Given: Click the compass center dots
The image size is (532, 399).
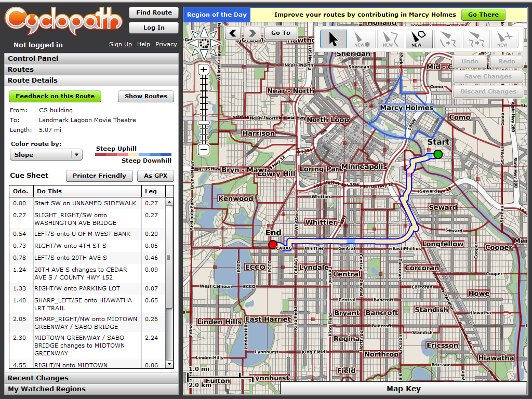Looking at the screenshot, I should point(204,43).
